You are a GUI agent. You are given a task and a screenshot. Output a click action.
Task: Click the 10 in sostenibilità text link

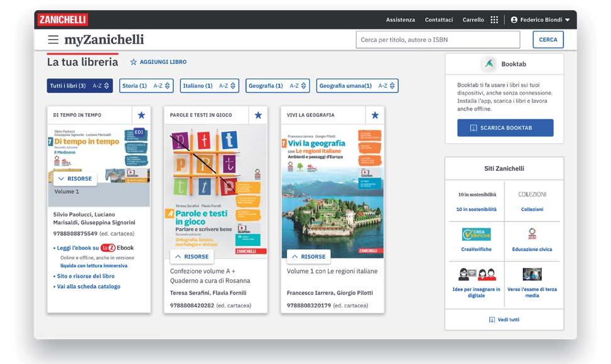point(476,210)
